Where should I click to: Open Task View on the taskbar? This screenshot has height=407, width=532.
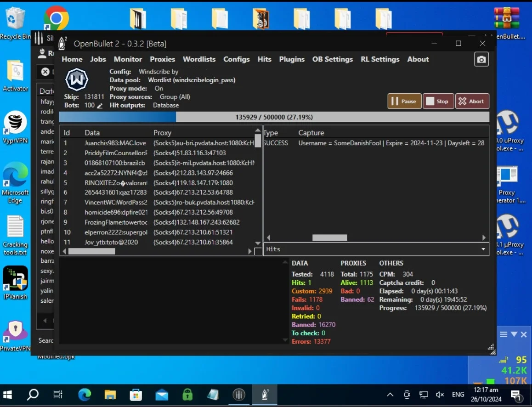(58, 395)
